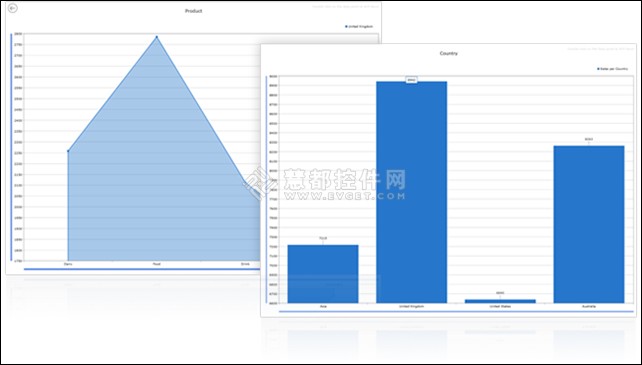Click the United Kingdom legend marker

point(346,27)
